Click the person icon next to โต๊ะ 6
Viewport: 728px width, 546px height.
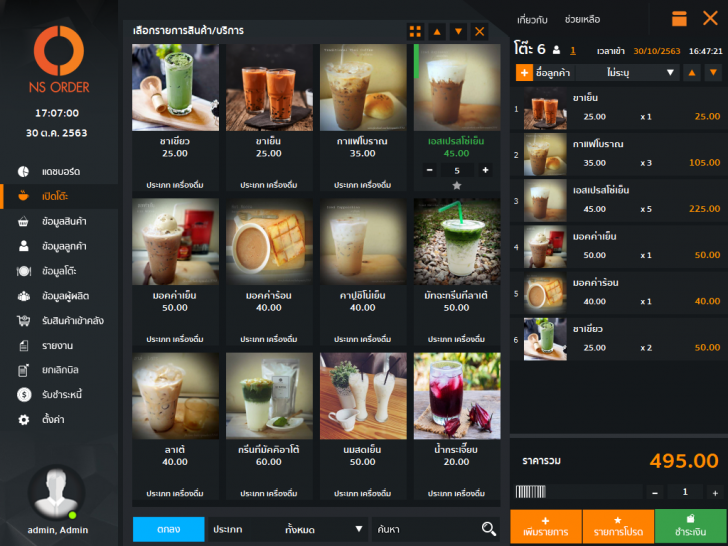(x=556, y=50)
